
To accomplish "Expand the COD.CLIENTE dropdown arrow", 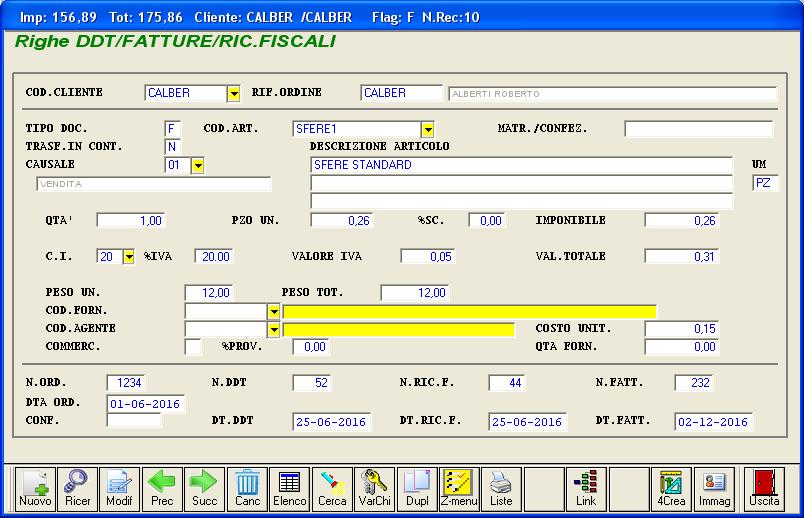I will [234, 93].
